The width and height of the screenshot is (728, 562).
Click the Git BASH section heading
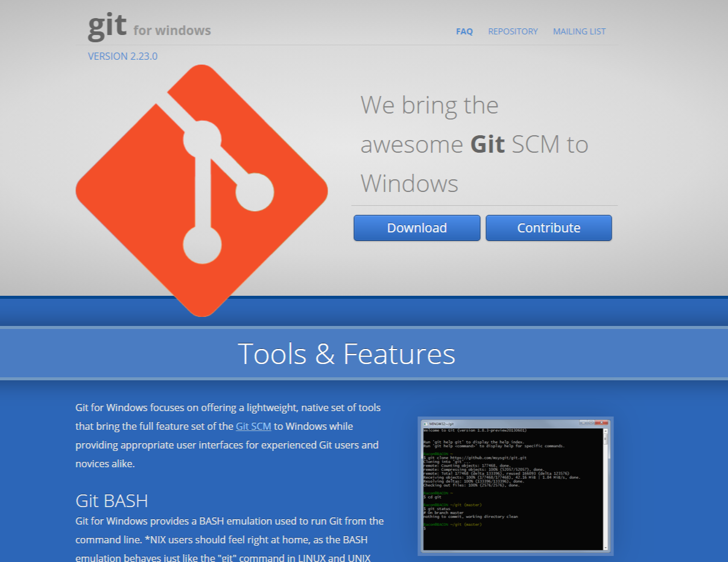pos(112,501)
